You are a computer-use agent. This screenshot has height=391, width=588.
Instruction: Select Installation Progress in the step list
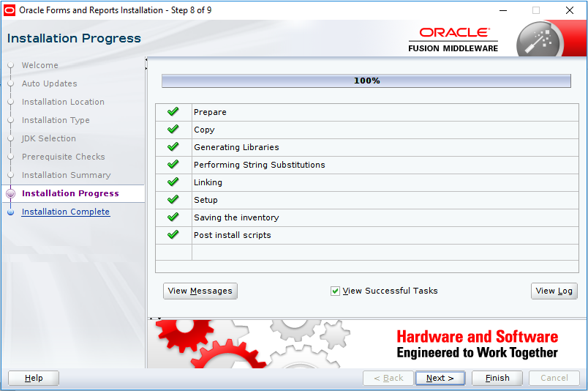(70, 193)
